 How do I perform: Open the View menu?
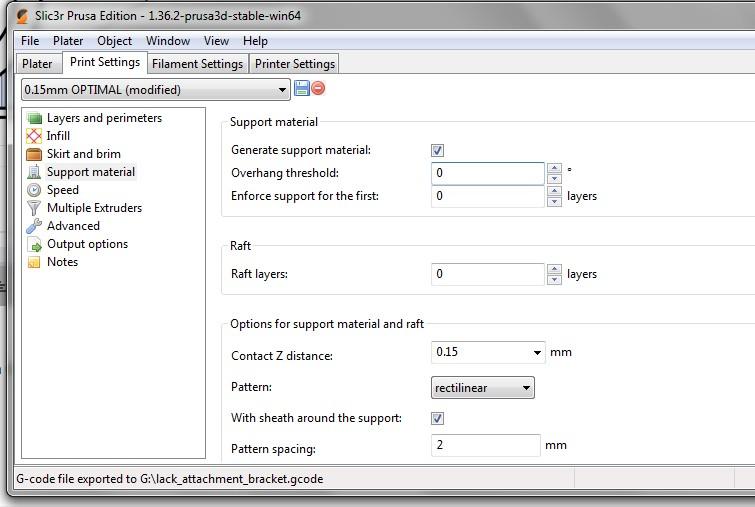(216, 41)
